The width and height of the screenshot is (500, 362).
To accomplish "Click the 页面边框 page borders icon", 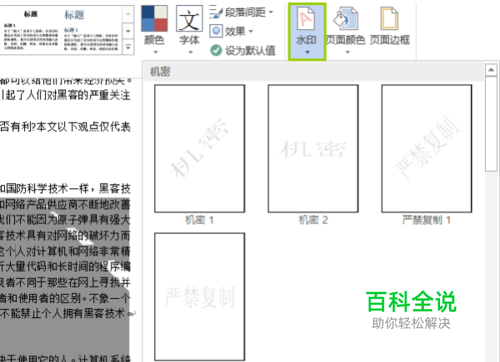I will (x=389, y=19).
